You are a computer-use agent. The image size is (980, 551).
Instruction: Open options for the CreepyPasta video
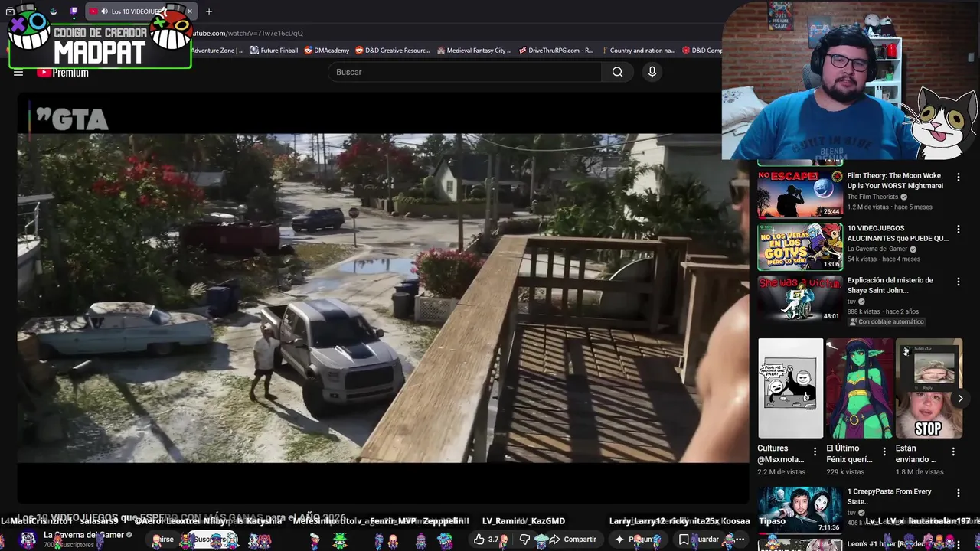click(x=958, y=493)
